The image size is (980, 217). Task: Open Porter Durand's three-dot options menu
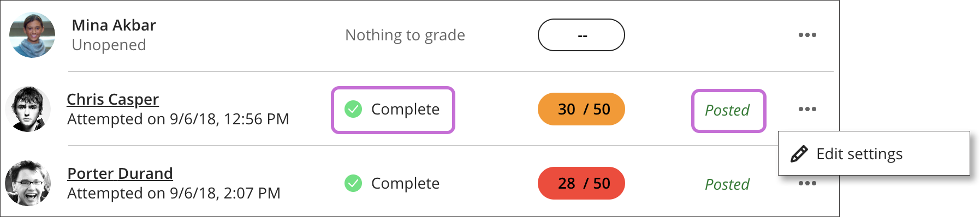coord(807,183)
